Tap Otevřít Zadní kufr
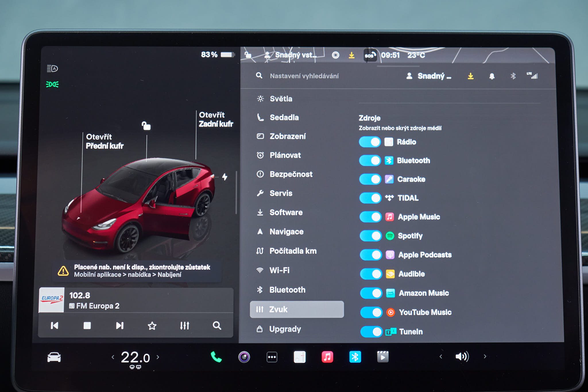This screenshot has height=392, width=588. (x=216, y=119)
